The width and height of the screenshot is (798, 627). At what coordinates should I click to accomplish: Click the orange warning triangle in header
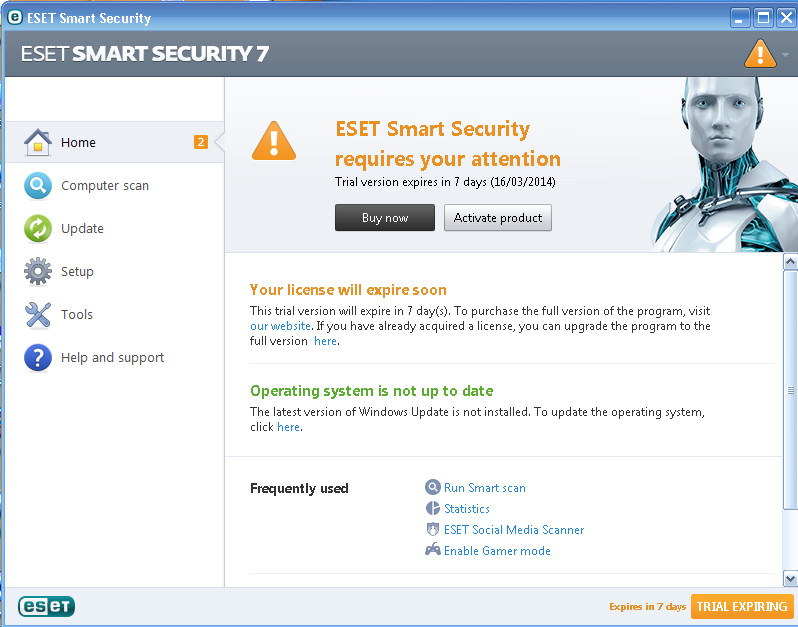point(760,54)
